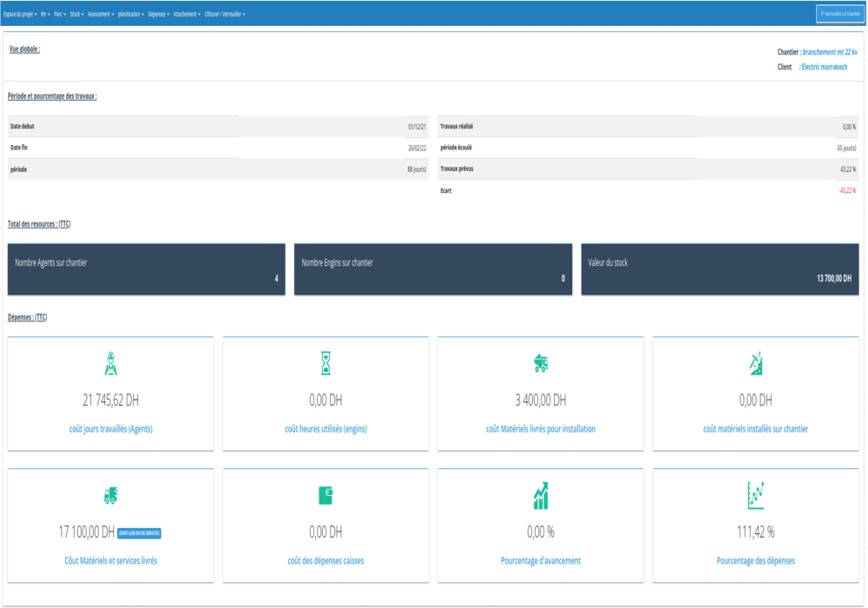This screenshot has width=868, height=608.
Task: Click the mining cart icon for delivered materials
Action: tap(540, 364)
